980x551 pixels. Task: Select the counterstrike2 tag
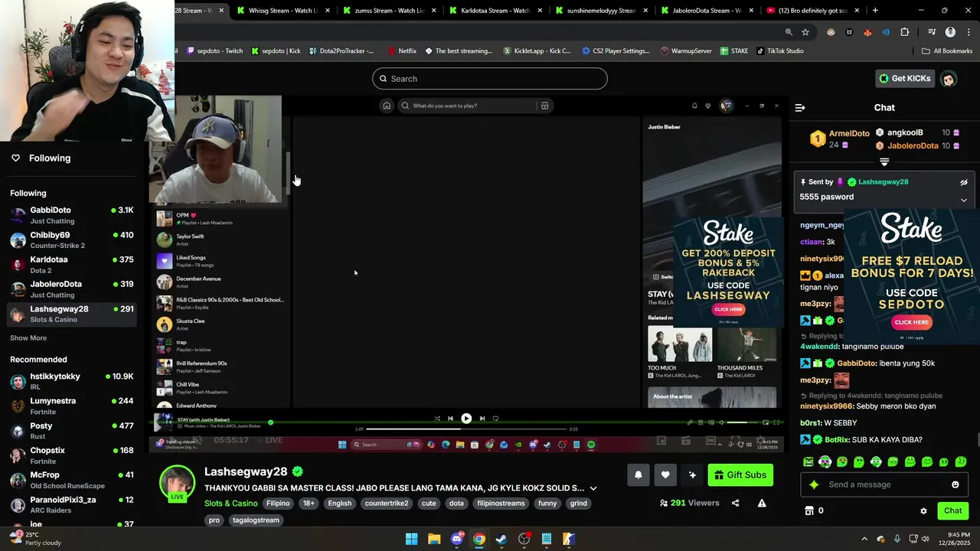[x=387, y=504]
